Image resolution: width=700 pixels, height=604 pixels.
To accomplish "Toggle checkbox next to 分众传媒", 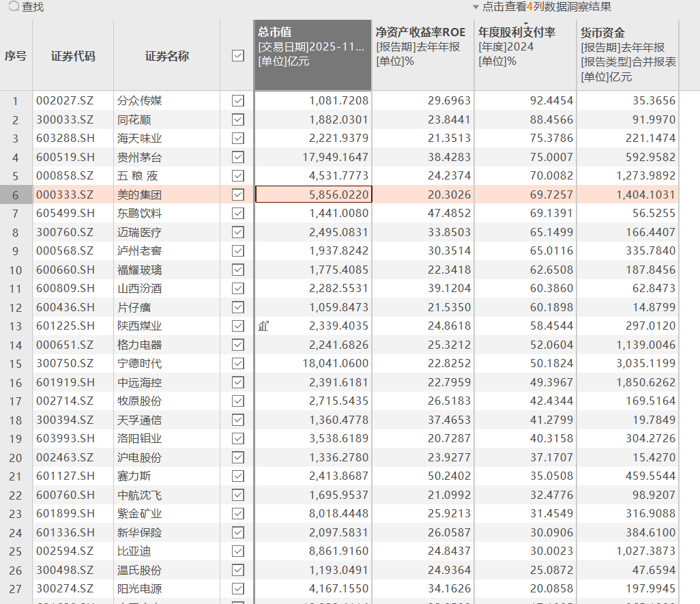I will 237,101.
